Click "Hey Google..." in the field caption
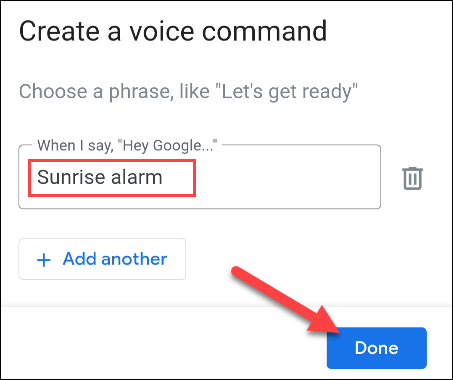453x380 pixels. (170, 146)
